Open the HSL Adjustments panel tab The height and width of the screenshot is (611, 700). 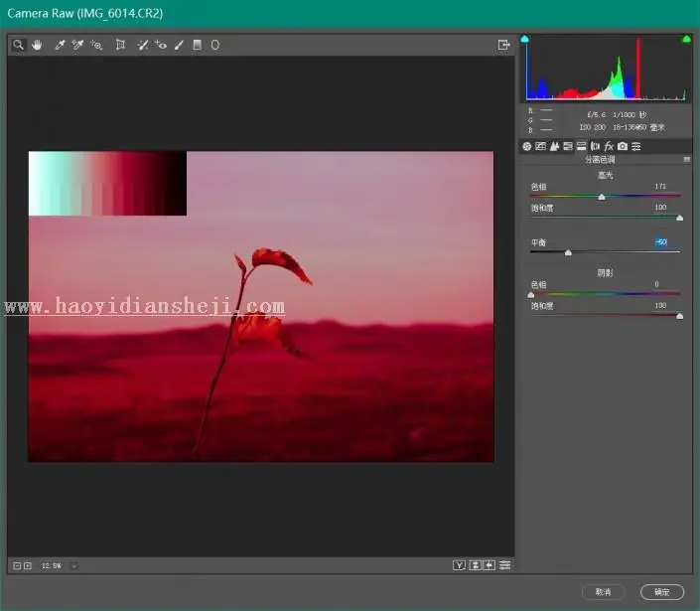tap(567, 146)
